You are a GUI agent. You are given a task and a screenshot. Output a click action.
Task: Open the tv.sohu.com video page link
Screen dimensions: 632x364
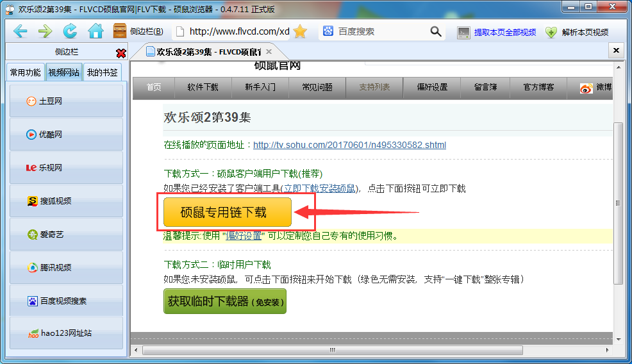[x=349, y=145]
